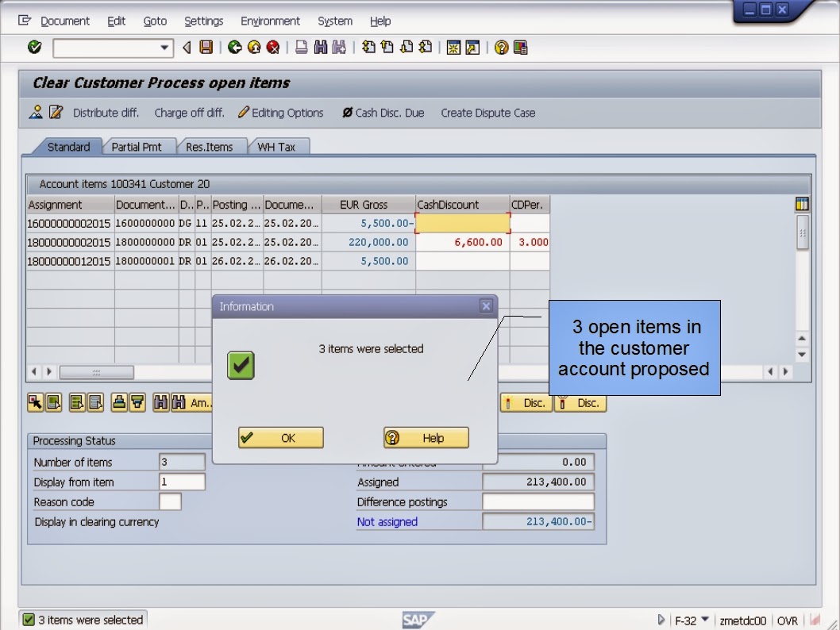Click the Find binoculars icon
The image size is (840, 630).
click(320, 48)
